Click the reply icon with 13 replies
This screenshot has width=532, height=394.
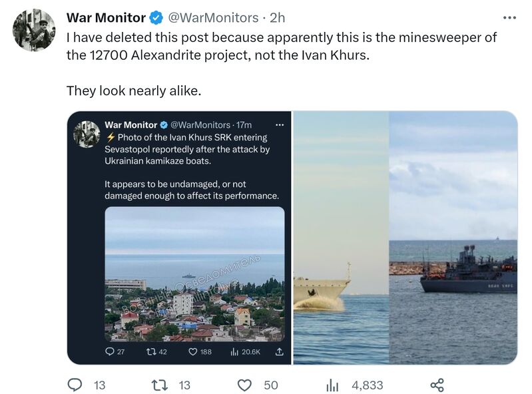click(76, 385)
